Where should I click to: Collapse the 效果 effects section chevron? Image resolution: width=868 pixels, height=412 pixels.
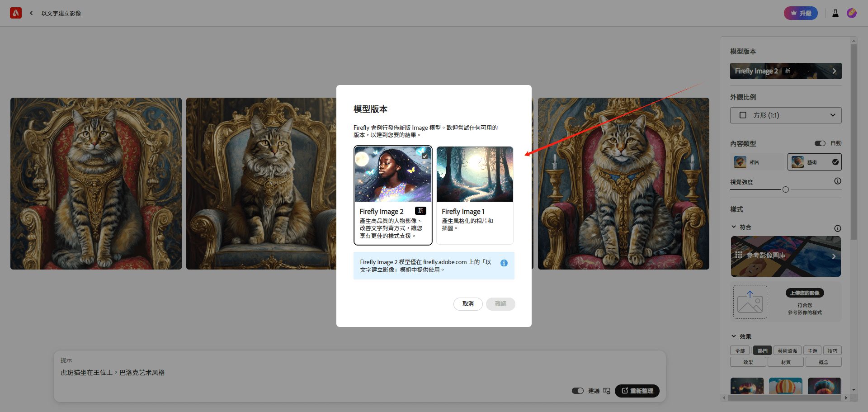[x=734, y=336]
